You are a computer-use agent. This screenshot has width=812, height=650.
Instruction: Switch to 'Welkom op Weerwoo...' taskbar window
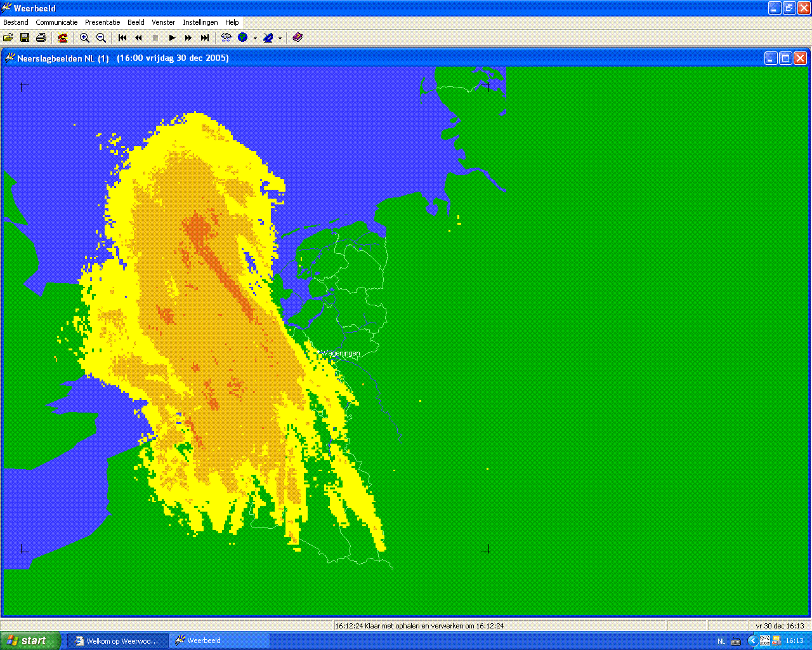pyautogui.click(x=118, y=641)
